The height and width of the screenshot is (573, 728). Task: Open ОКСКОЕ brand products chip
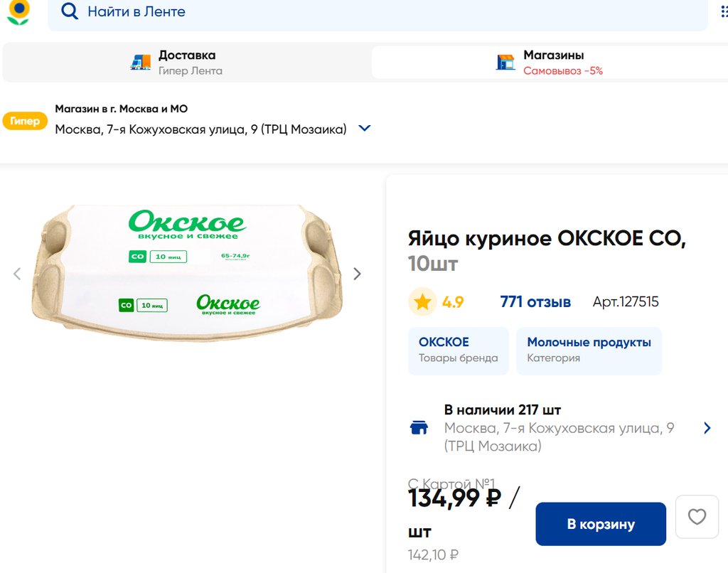point(458,350)
